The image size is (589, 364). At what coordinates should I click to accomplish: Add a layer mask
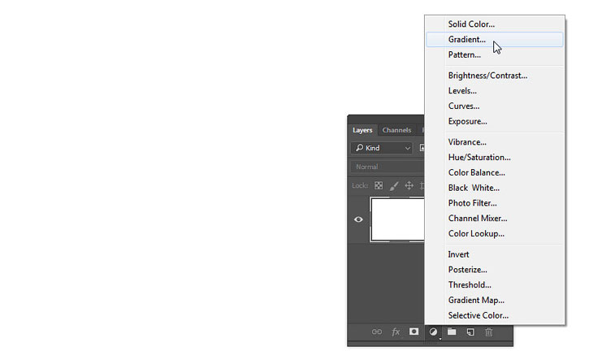(x=414, y=331)
